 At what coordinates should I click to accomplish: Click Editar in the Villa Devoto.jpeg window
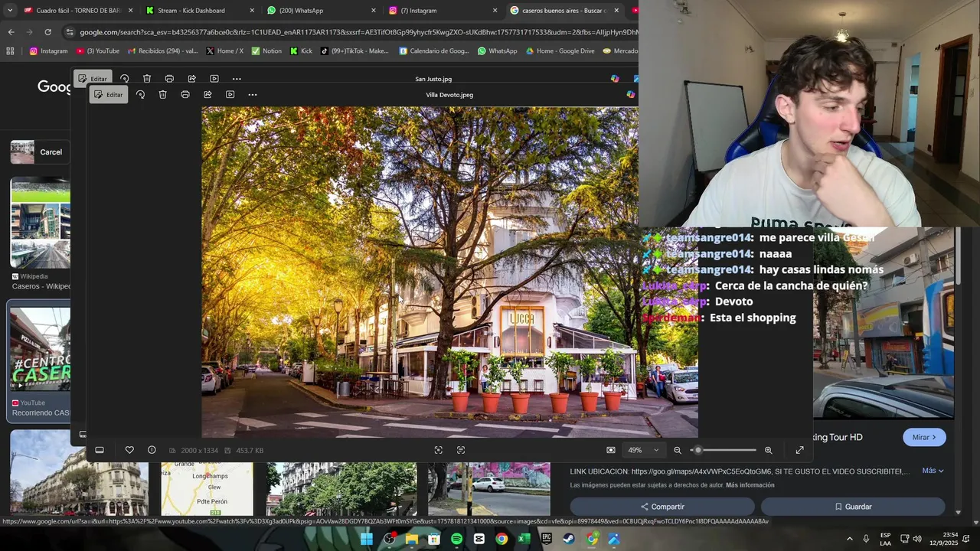(x=108, y=95)
